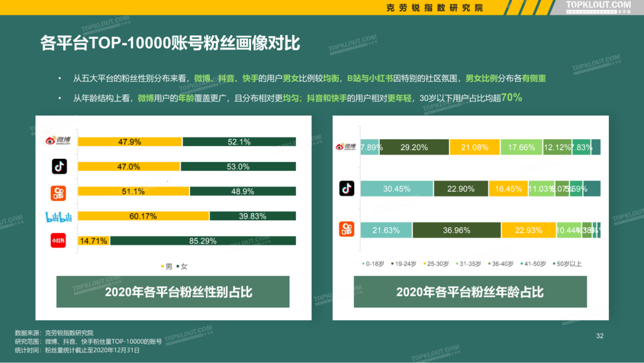
Task: Click the Weibo logo in the gender chart
Action: 58,141
